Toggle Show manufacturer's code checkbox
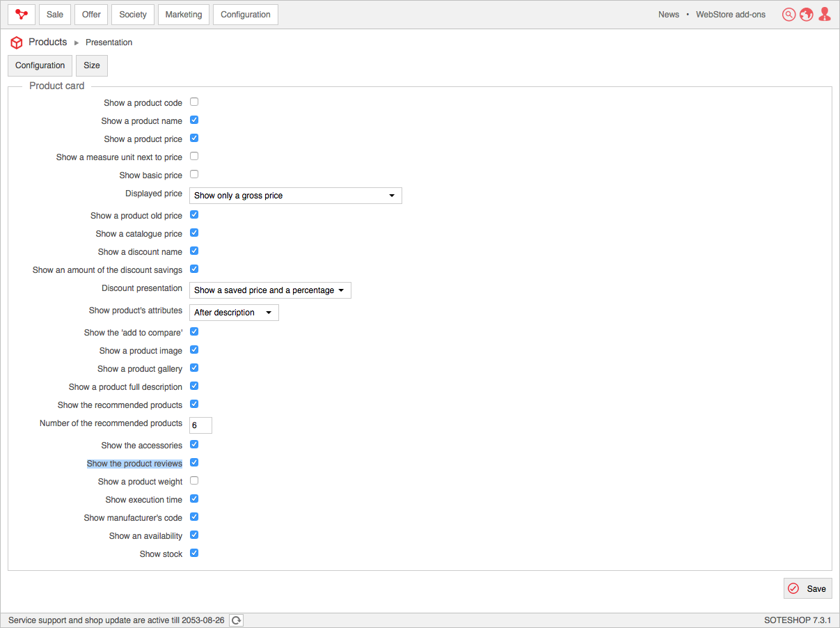This screenshot has width=840, height=628. 194,517
